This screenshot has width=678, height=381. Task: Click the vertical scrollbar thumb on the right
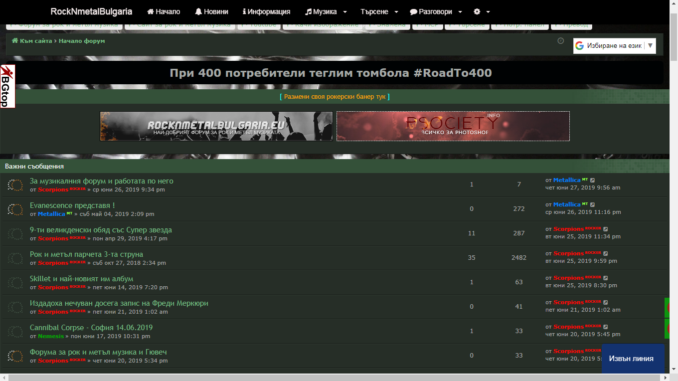(674, 37)
